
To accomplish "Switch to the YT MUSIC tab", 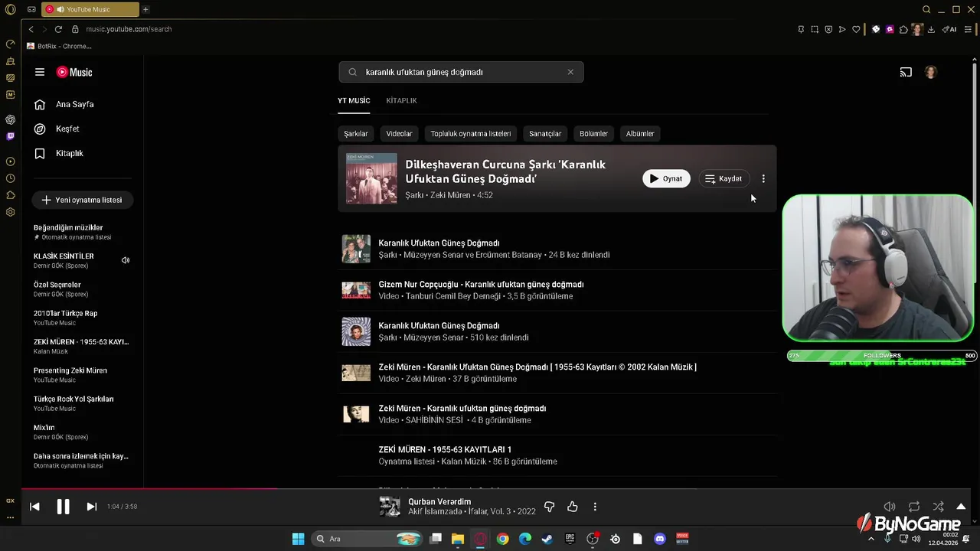I will 354,100.
